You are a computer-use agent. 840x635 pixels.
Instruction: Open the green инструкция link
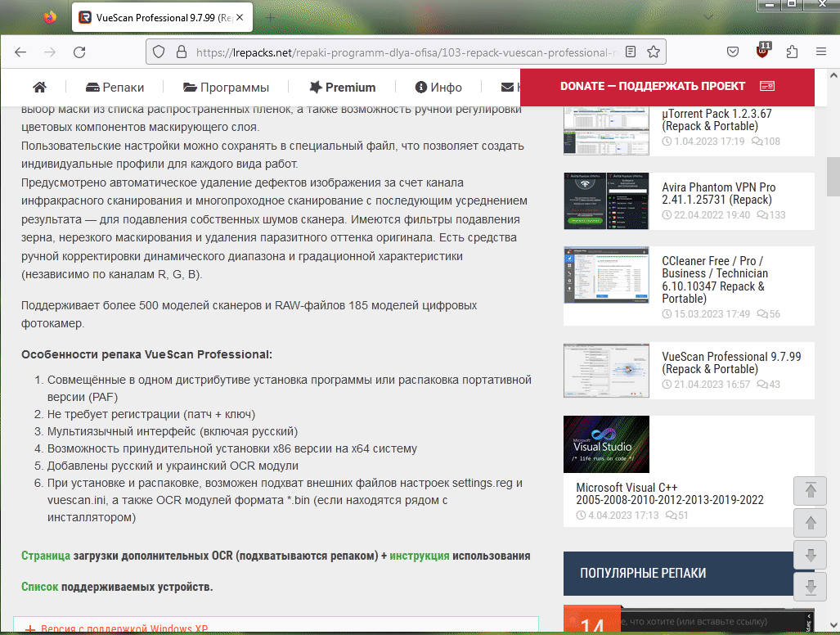click(x=419, y=556)
